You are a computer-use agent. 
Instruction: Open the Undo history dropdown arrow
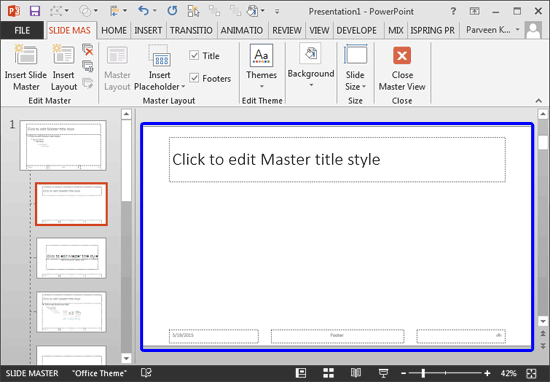click(x=155, y=11)
